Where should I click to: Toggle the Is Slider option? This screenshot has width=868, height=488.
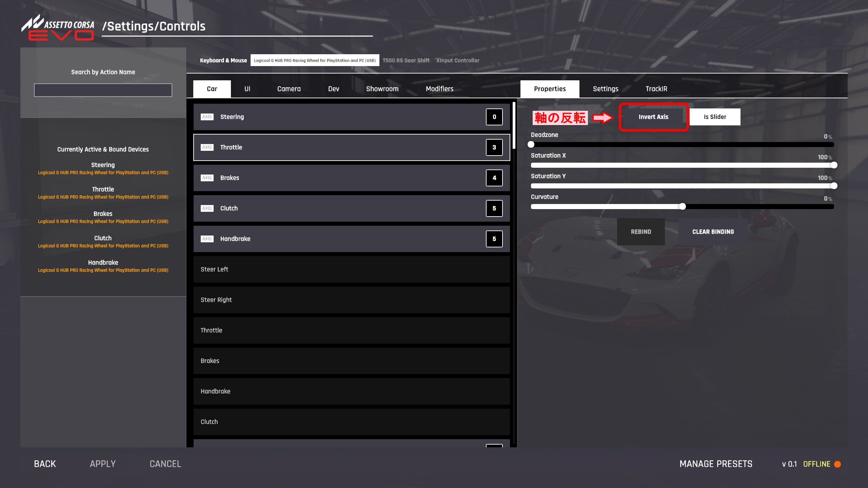point(715,117)
